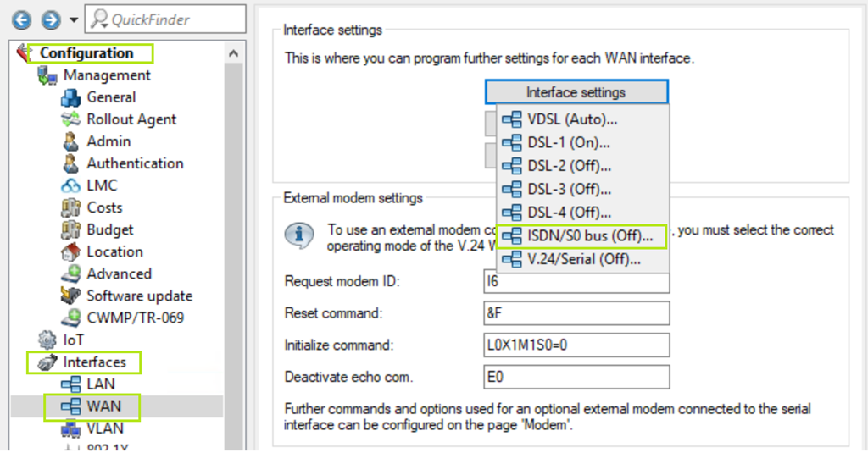
Task: Click the Interface settings button
Action: point(576,92)
